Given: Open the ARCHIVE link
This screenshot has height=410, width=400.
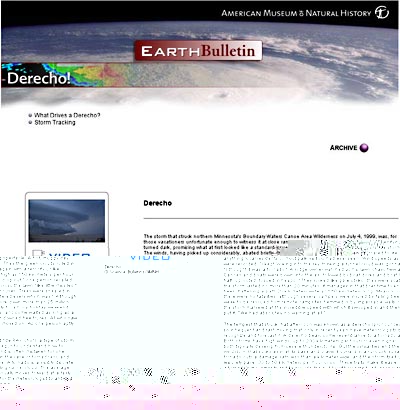Looking at the screenshot, I should (343, 148).
